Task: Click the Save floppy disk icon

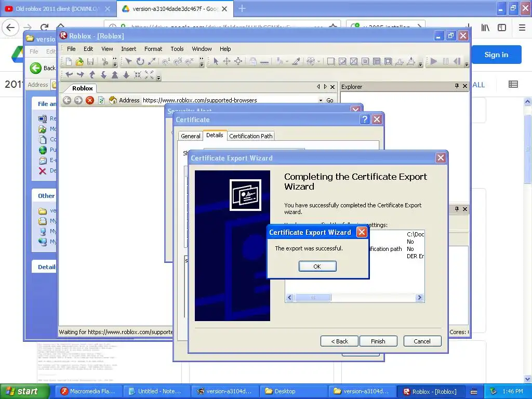Action: (x=90, y=62)
